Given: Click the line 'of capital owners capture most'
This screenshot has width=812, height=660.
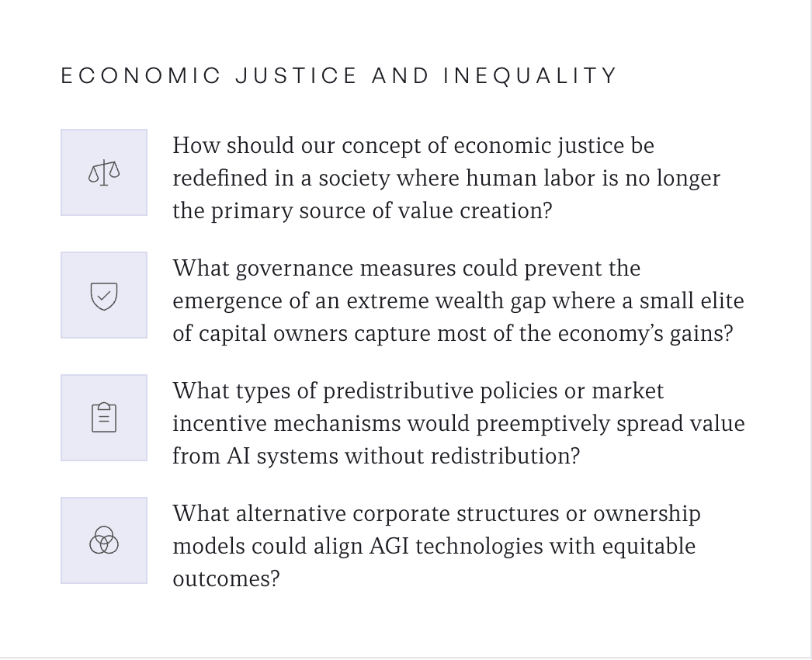Looking at the screenshot, I should point(452,333).
